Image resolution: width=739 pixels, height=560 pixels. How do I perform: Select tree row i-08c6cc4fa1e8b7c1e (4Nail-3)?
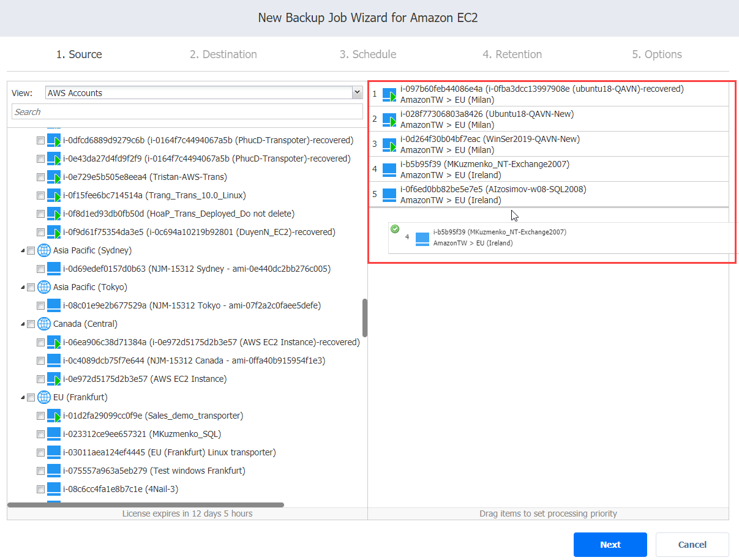pos(187,490)
